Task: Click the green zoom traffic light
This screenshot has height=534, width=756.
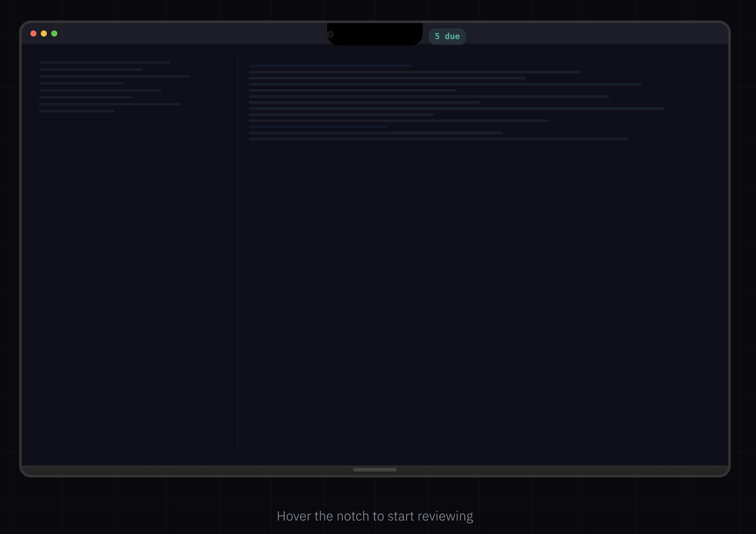Action: point(54,33)
